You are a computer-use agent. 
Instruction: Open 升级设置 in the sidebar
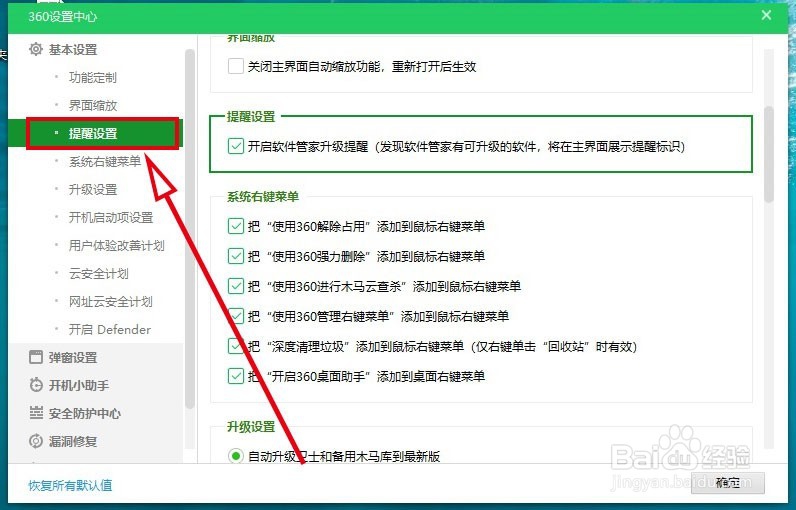[92, 189]
